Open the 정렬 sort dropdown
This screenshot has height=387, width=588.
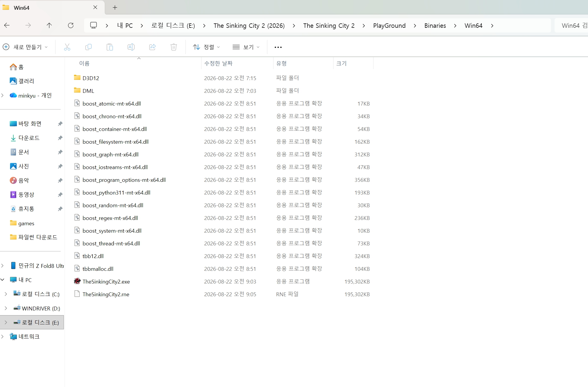(206, 47)
